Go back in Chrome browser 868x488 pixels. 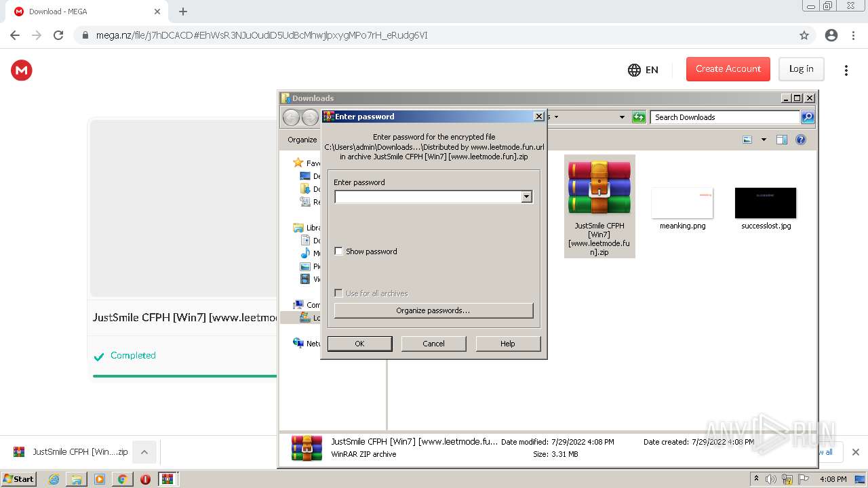pyautogui.click(x=15, y=35)
